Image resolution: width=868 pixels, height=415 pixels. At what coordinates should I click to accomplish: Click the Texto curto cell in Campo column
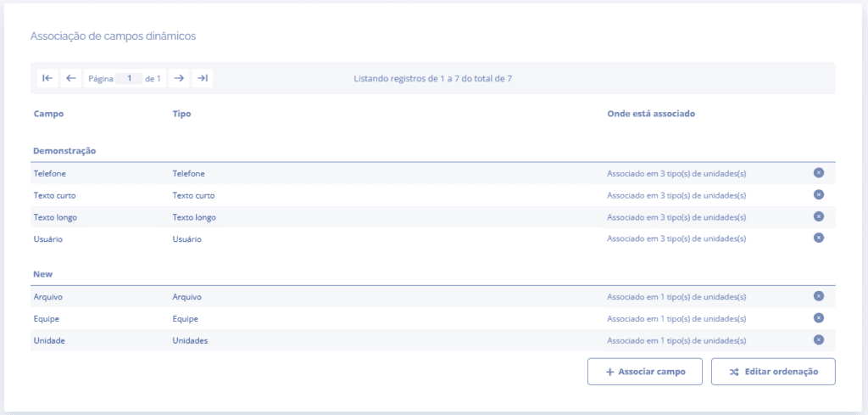tap(55, 195)
